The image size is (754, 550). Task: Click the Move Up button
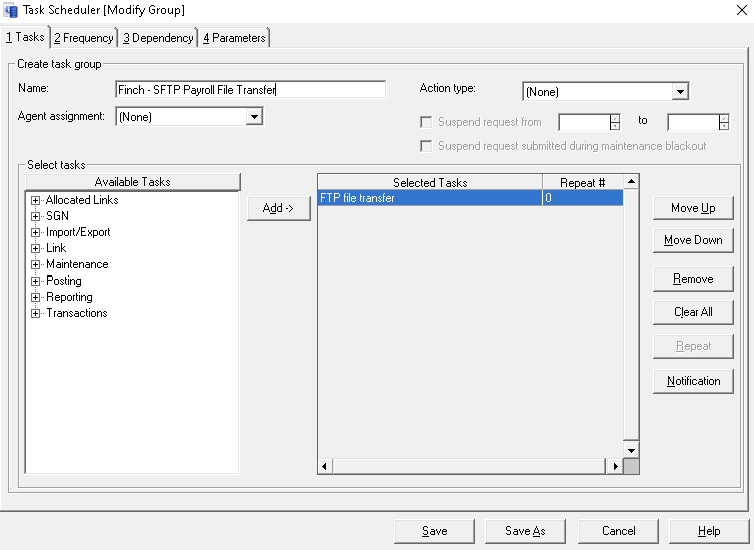[x=693, y=208]
